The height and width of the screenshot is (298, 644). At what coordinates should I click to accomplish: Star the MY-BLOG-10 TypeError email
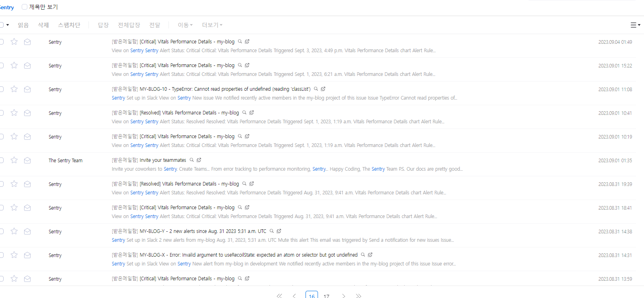tap(14, 89)
